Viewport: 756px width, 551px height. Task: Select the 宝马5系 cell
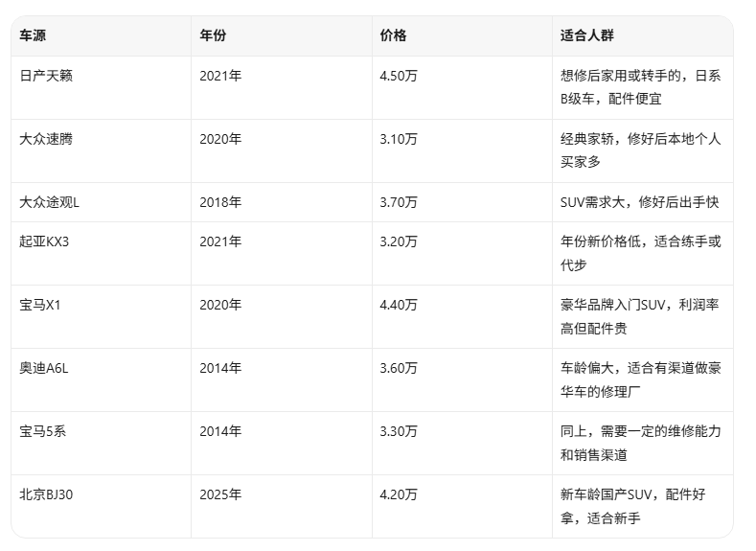102,443
